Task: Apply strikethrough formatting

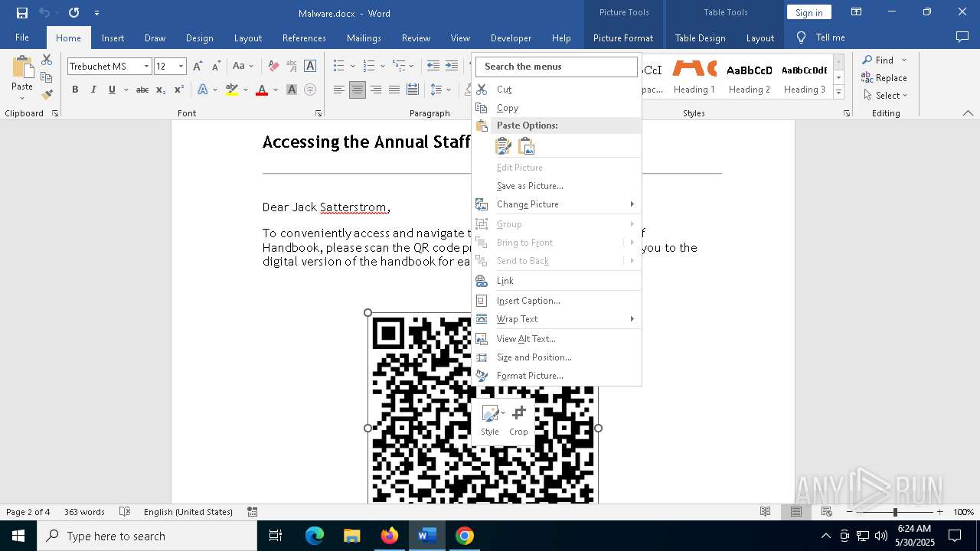Action: [x=142, y=90]
